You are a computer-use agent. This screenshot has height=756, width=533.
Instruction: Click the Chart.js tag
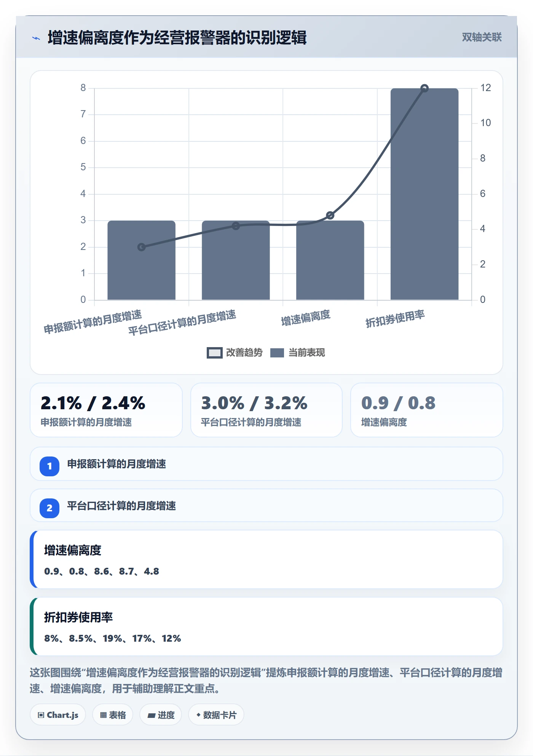(x=58, y=715)
